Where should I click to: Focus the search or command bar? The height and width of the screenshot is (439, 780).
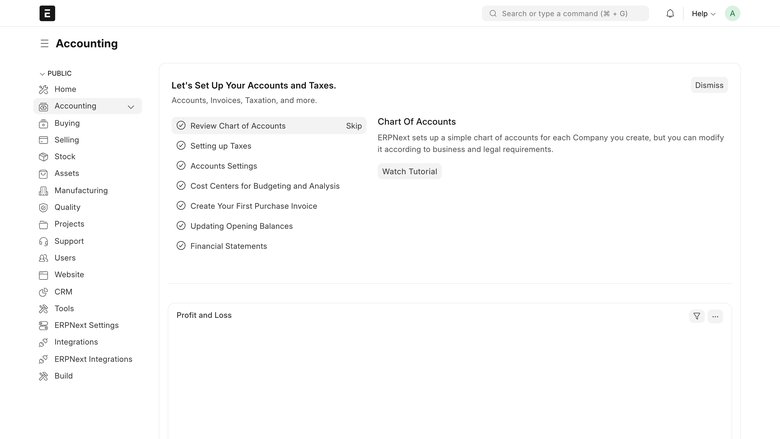point(565,13)
